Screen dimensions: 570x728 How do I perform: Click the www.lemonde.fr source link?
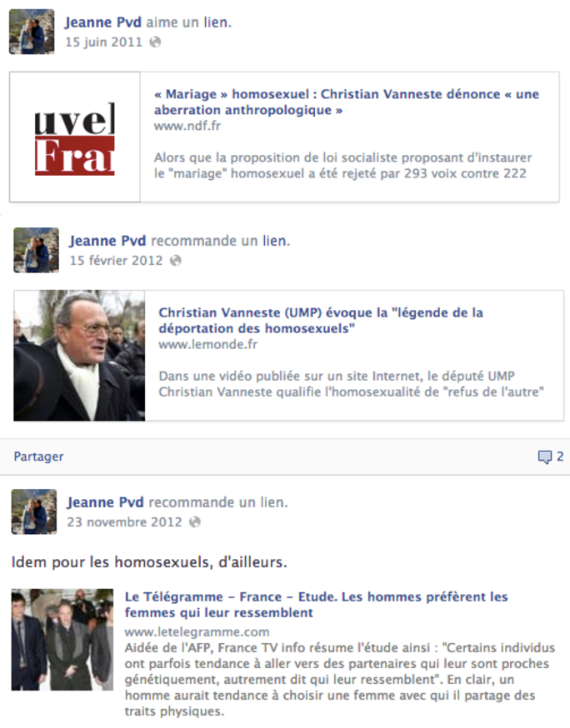[x=207, y=345]
